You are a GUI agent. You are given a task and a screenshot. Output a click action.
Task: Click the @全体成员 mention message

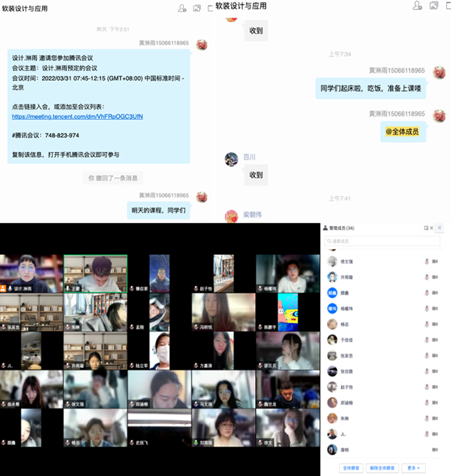click(x=403, y=131)
